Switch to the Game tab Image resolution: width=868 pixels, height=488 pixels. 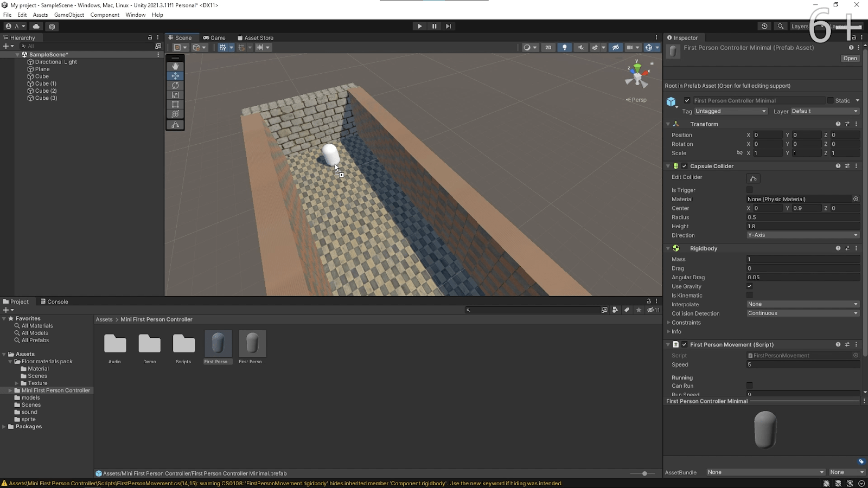(x=214, y=37)
